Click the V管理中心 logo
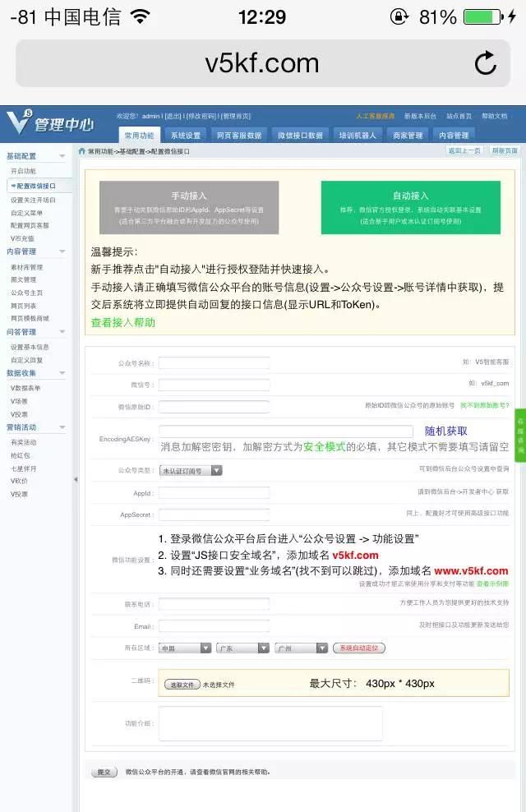The height and width of the screenshot is (812, 526). pos(49,122)
